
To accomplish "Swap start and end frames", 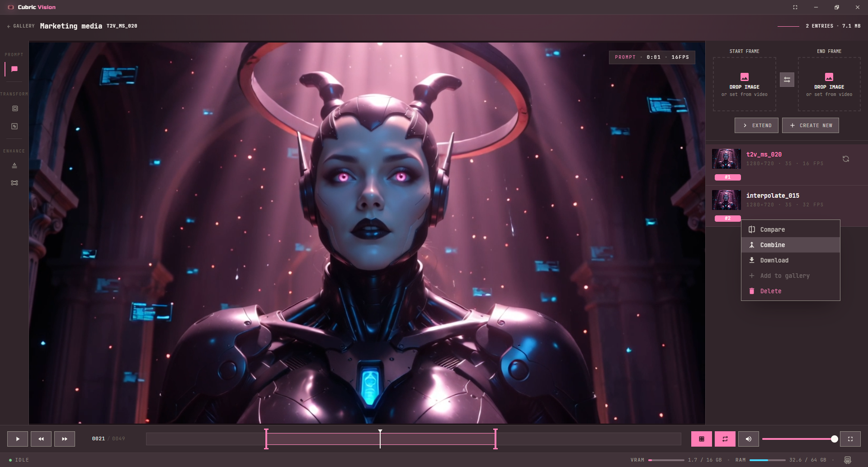I will pyautogui.click(x=787, y=80).
